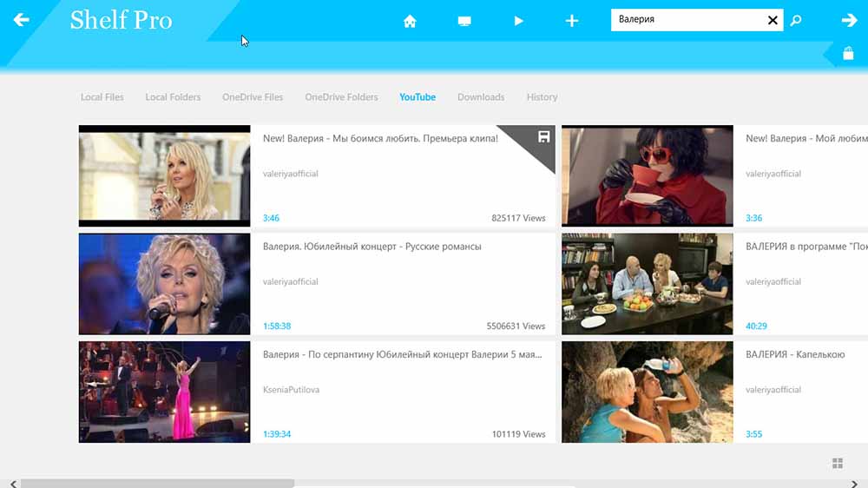Click the horizontal scrollbar thumb
868x488 pixels.
coord(157,484)
